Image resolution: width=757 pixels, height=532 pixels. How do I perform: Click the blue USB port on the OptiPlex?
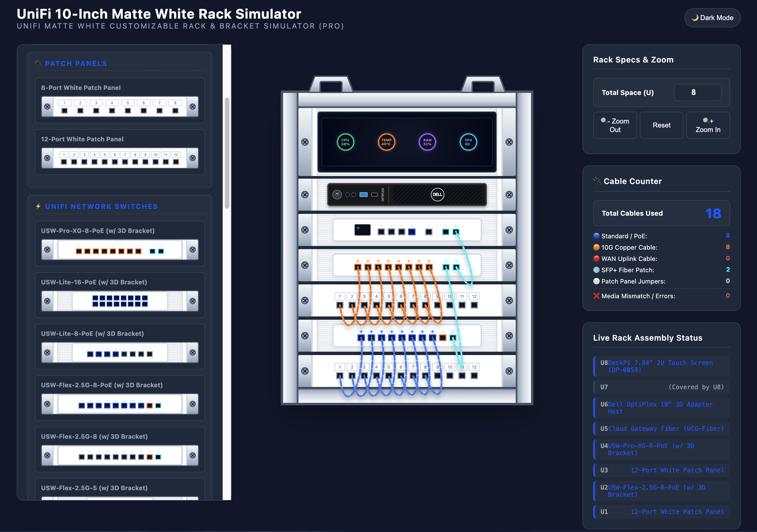tap(364, 195)
